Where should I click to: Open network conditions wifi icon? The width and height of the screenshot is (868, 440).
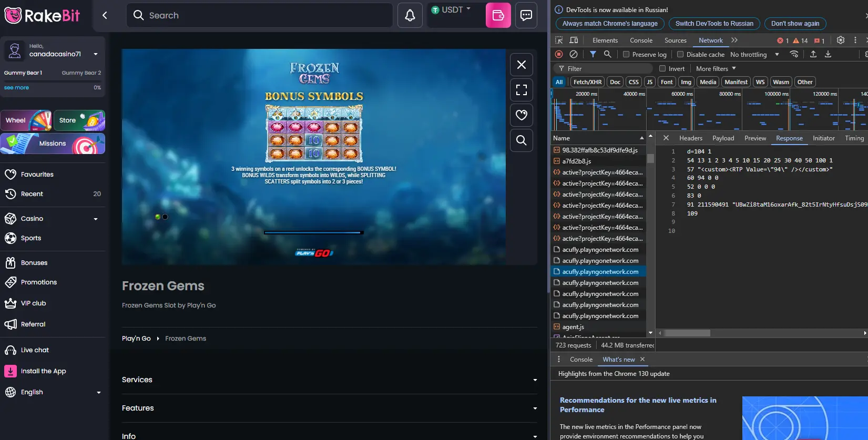[794, 54]
